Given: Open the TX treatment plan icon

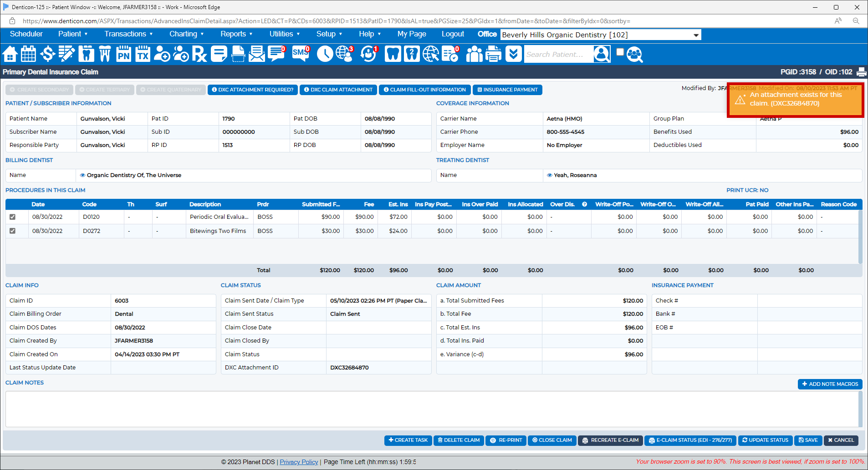Looking at the screenshot, I should (x=143, y=54).
